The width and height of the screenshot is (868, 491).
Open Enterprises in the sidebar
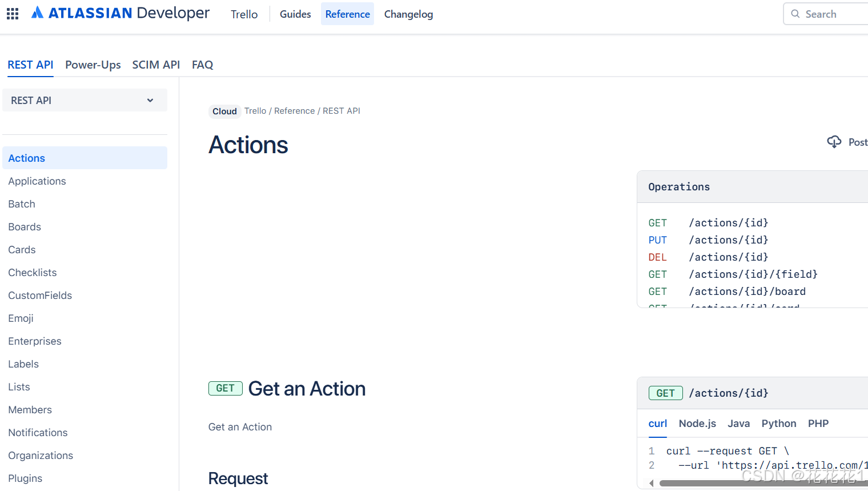(x=35, y=341)
